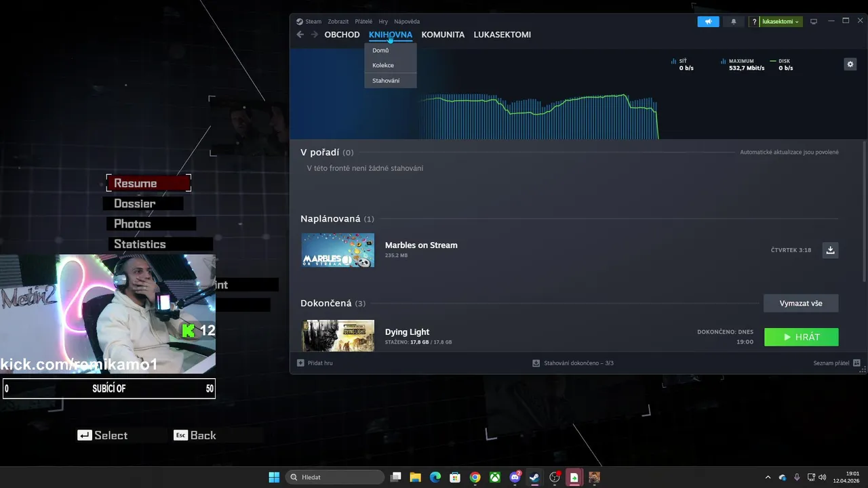
Task: Open the Hry menu
Action: [x=383, y=22]
